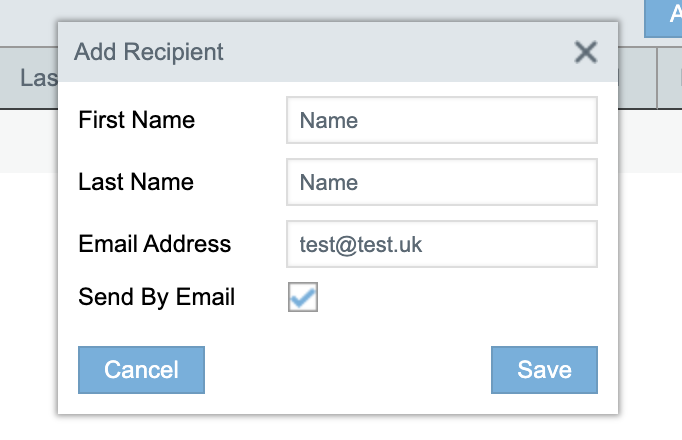Click the field containing test@test.uk
Viewport: 682px width, 440px height.
point(441,245)
